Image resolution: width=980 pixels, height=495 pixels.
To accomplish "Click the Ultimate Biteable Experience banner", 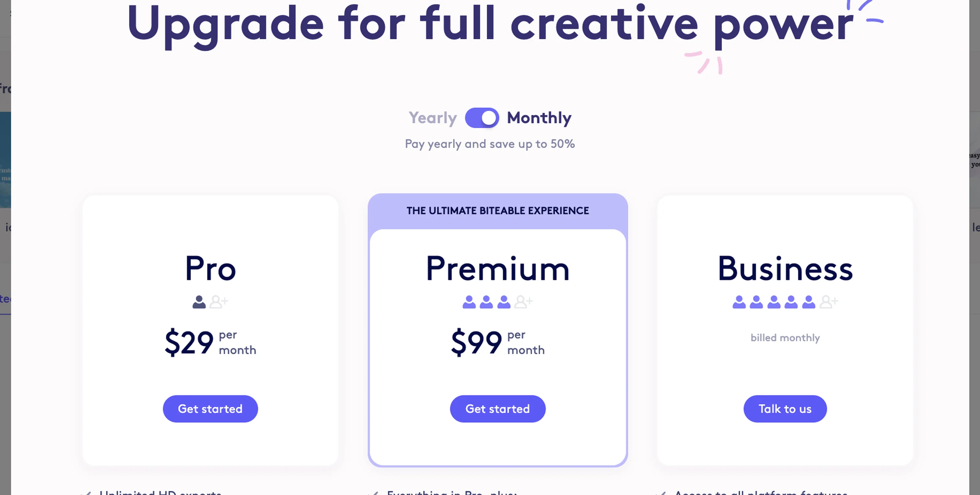I will point(497,210).
